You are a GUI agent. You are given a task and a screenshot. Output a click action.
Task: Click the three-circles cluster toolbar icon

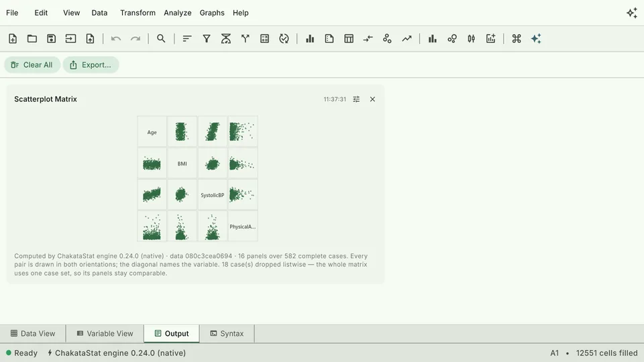pos(387,39)
